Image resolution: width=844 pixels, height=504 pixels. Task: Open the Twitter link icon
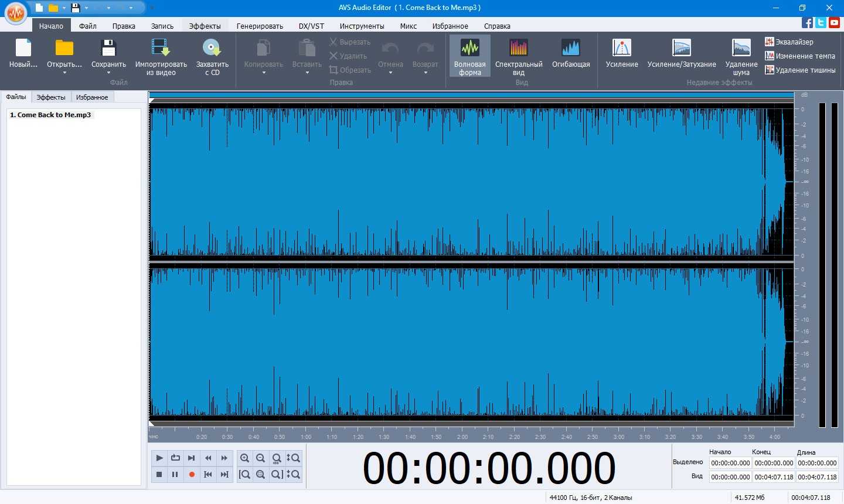point(821,22)
